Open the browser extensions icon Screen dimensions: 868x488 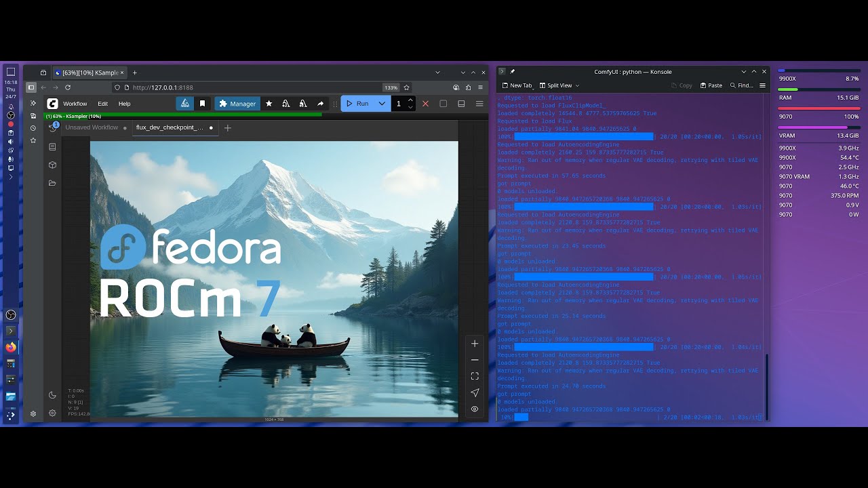[468, 87]
